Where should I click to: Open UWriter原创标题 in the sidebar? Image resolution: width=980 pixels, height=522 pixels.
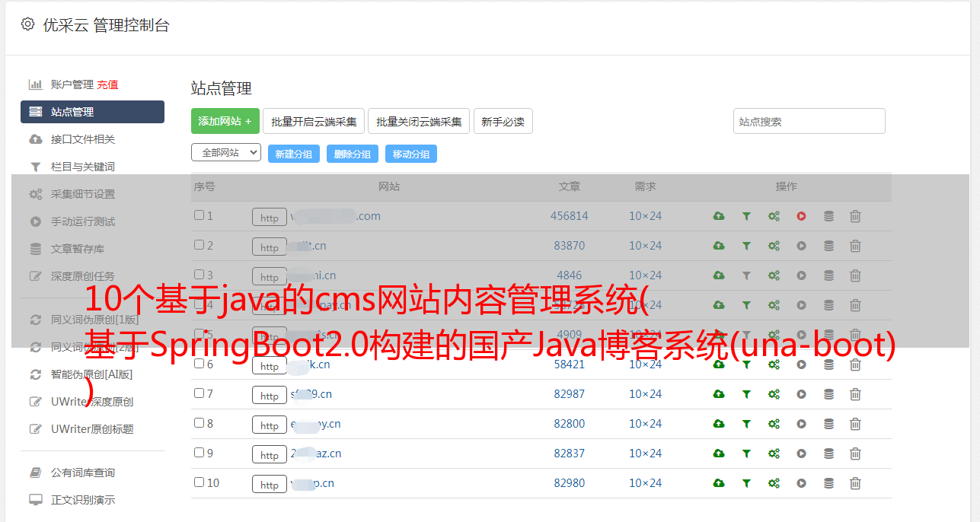click(x=92, y=429)
